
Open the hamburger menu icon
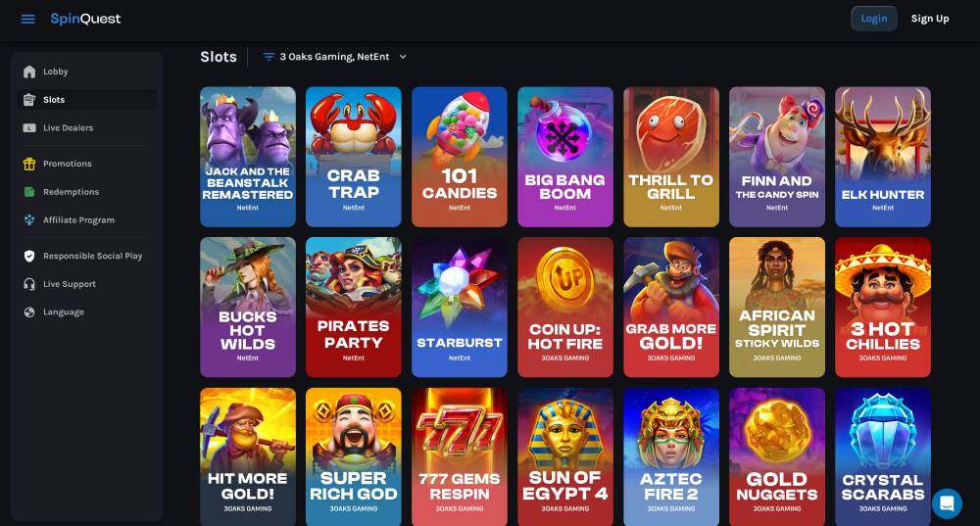tap(28, 19)
